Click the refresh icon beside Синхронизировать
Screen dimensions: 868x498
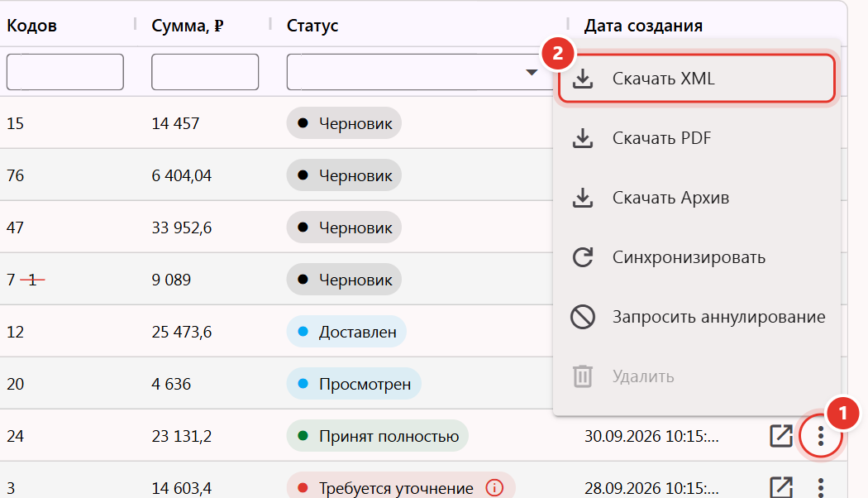click(582, 257)
